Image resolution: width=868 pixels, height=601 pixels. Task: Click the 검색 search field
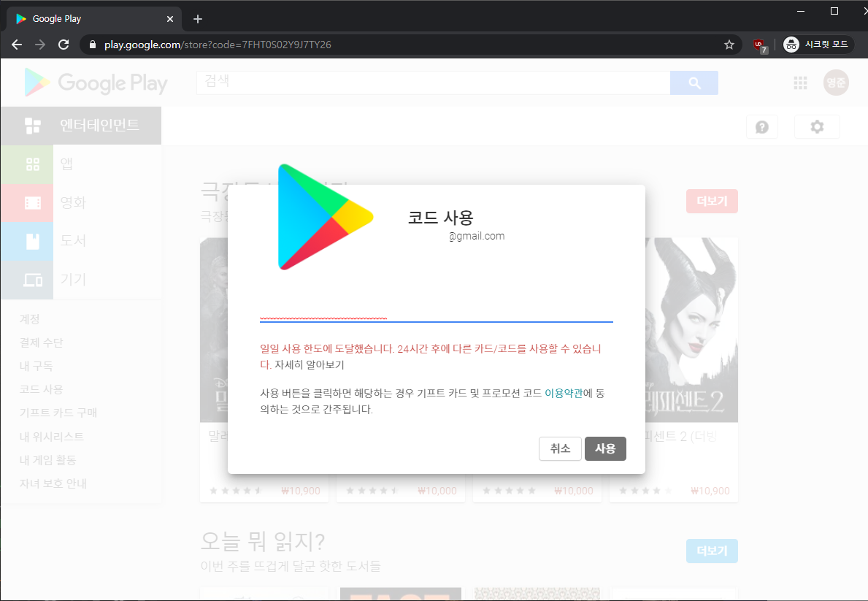[434, 83]
